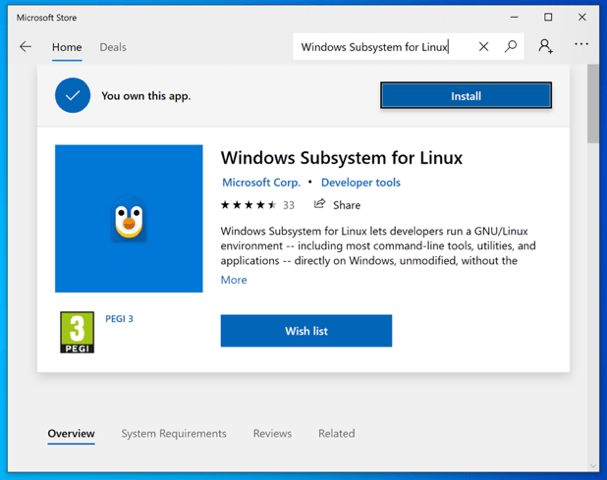This screenshot has width=607, height=480.
Task: Go to the Reviews tab
Action: (x=272, y=434)
